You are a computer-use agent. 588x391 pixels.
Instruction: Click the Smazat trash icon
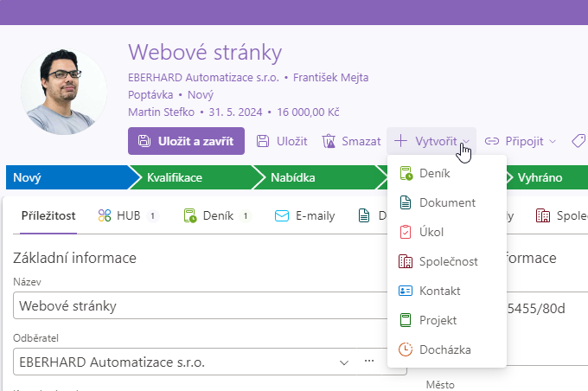coord(329,141)
